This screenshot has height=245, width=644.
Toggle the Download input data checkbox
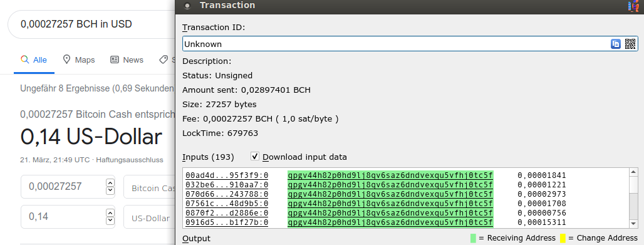(x=254, y=157)
